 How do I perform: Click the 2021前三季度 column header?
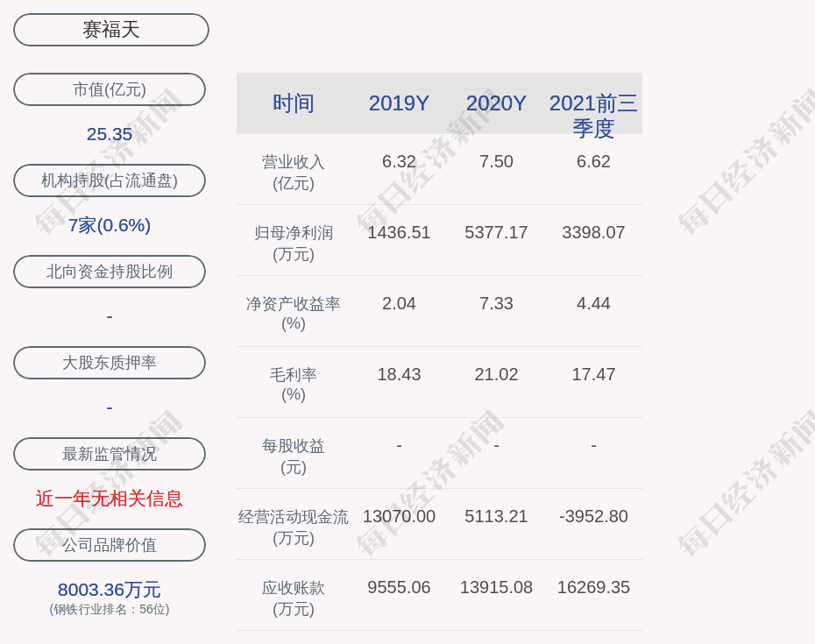(593, 116)
